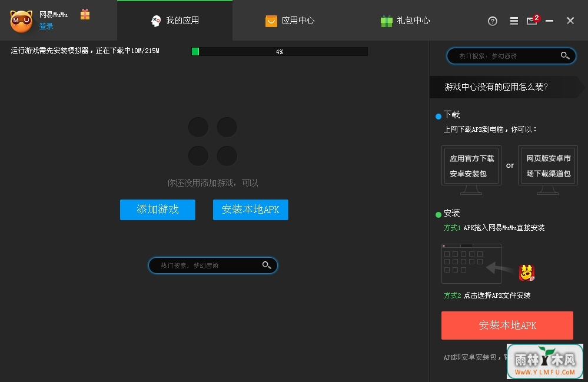Viewport: 588px width, 382px height.
Task: Minimize the MuMu window
Action: pos(549,21)
